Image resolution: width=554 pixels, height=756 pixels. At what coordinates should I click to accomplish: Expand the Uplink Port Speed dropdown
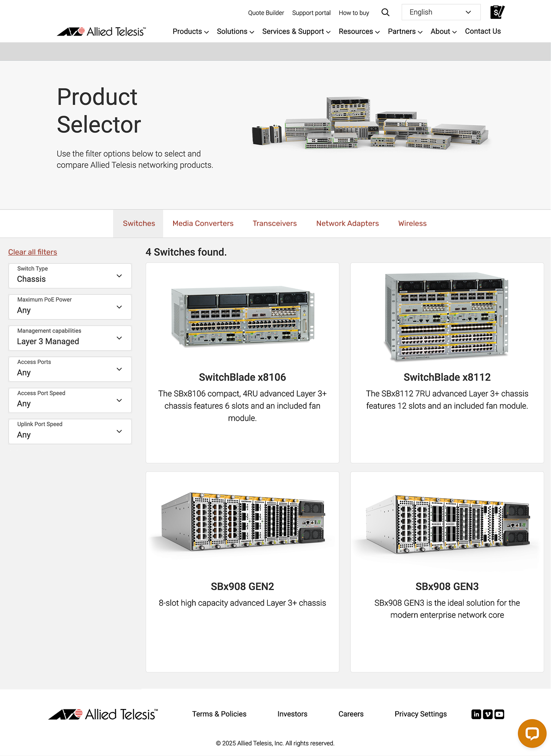click(70, 431)
